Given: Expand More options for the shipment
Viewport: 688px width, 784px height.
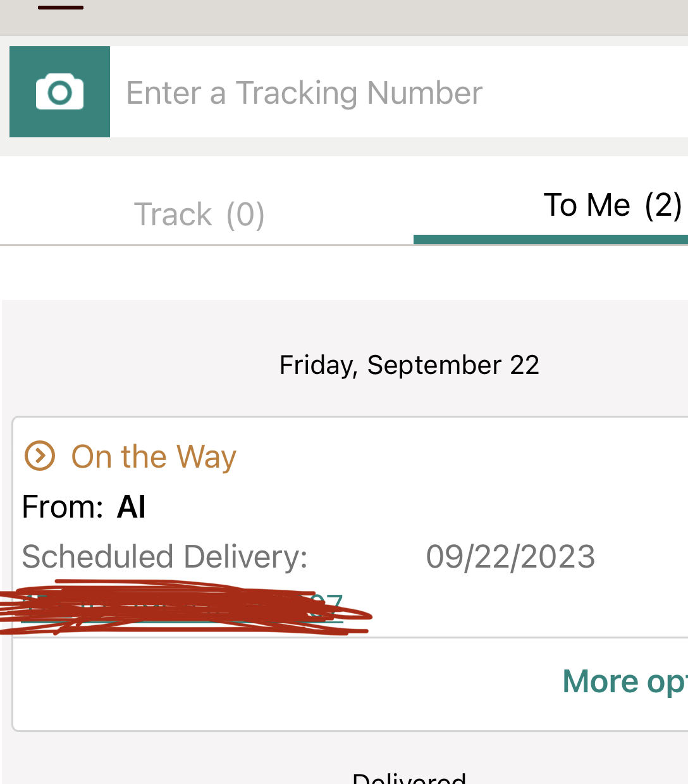Looking at the screenshot, I should 624,681.
